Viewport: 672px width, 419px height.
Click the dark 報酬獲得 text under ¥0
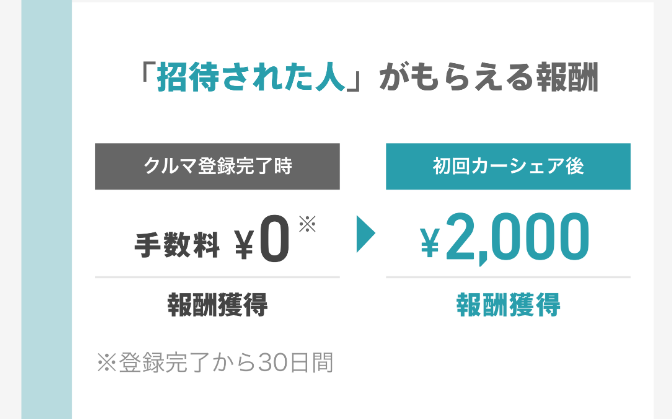(x=217, y=305)
